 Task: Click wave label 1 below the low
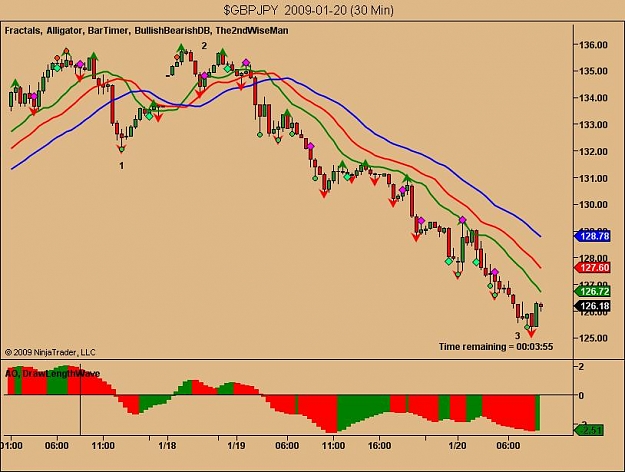(x=122, y=165)
